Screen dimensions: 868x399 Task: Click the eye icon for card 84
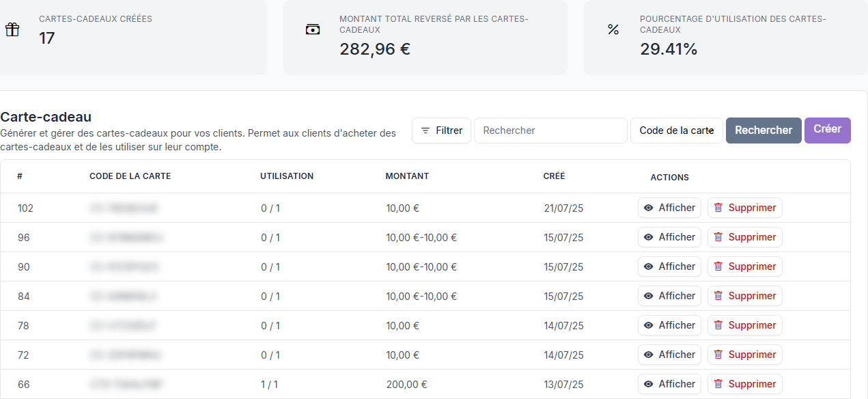coord(649,296)
